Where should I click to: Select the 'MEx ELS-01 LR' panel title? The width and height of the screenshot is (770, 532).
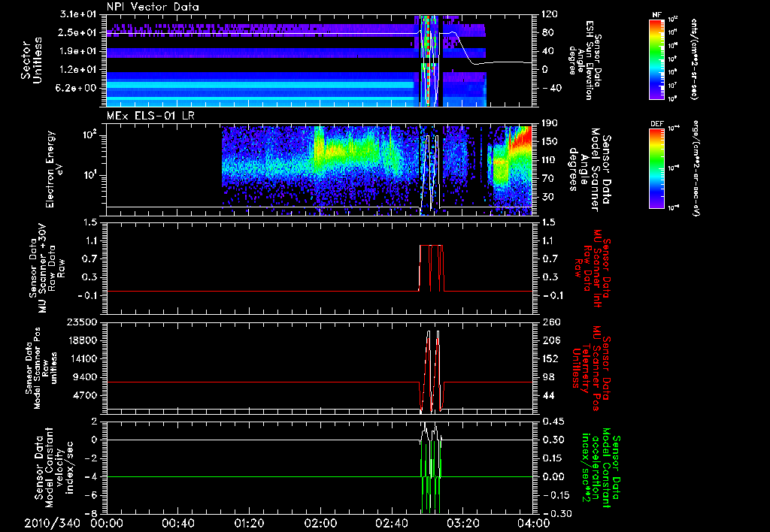[150, 116]
